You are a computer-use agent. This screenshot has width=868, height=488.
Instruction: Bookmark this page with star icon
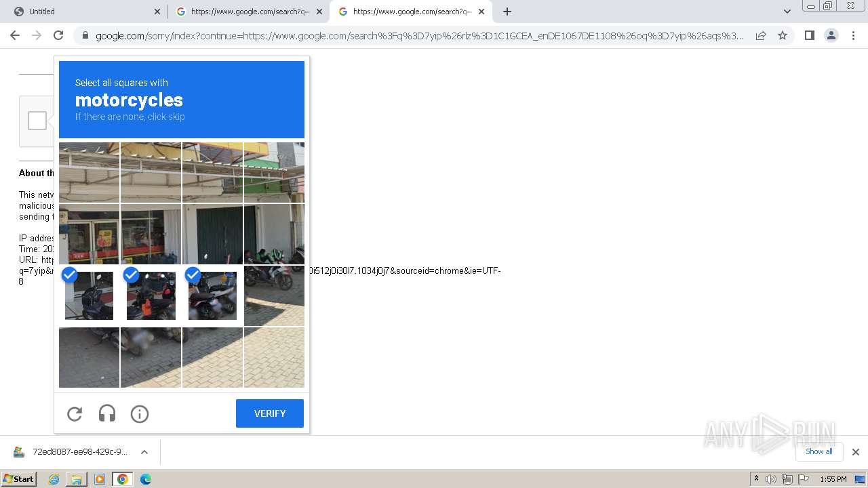point(783,35)
